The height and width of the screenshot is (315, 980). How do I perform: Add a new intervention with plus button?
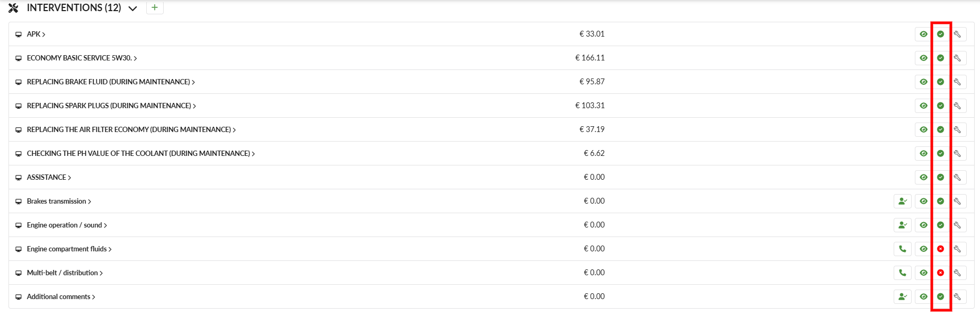point(155,7)
